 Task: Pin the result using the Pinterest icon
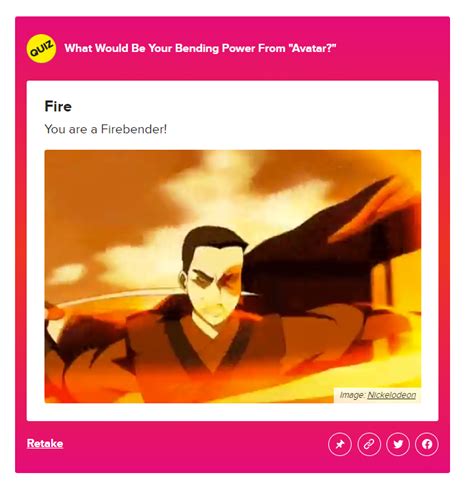click(340, 444)
